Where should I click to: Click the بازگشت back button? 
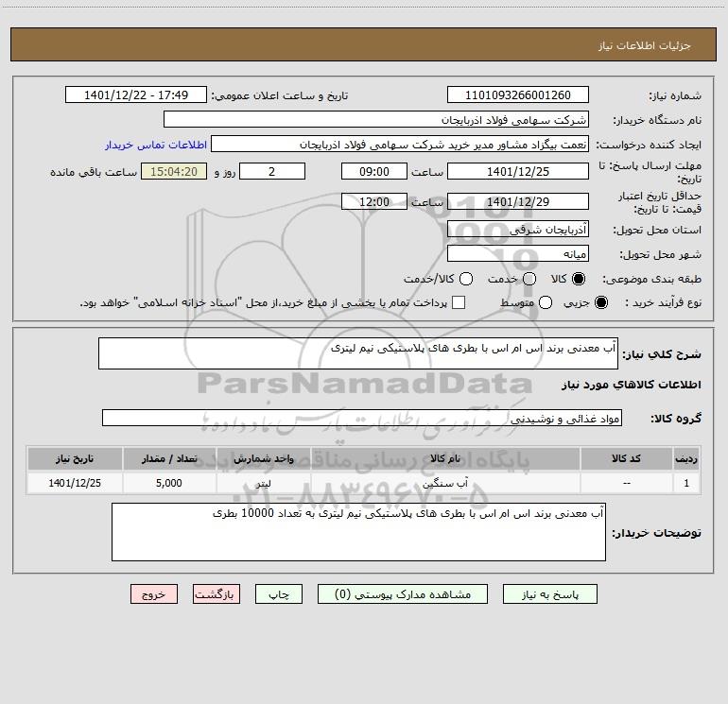[x=217, y=594]
